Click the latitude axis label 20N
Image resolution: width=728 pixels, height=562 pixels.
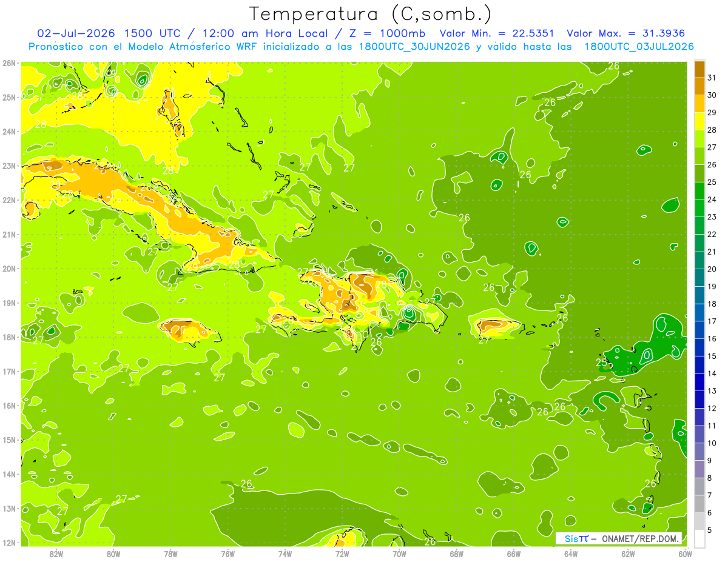pyautogui.click(x=9, y=269)
